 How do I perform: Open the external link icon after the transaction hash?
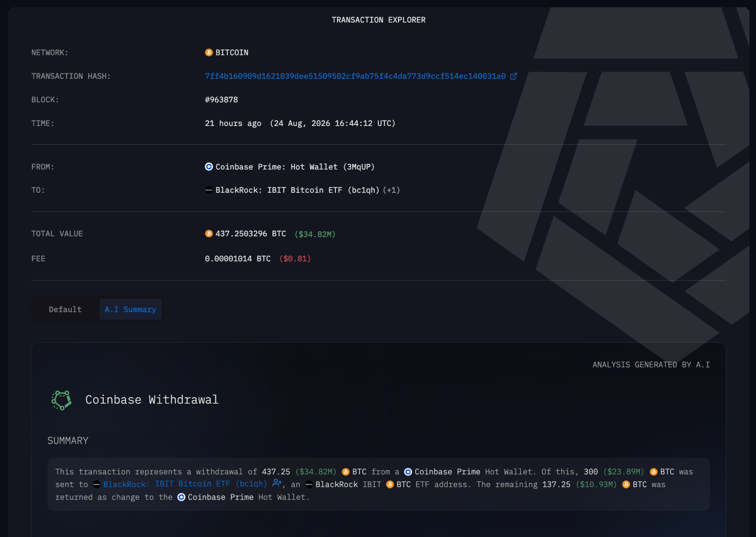[x=513, y=76]
